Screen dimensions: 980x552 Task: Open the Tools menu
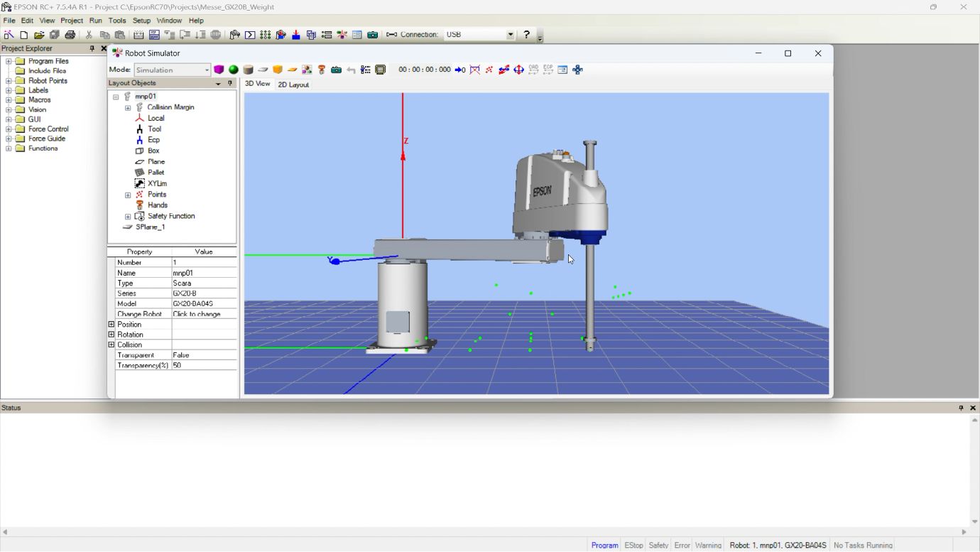pos(117,21)
